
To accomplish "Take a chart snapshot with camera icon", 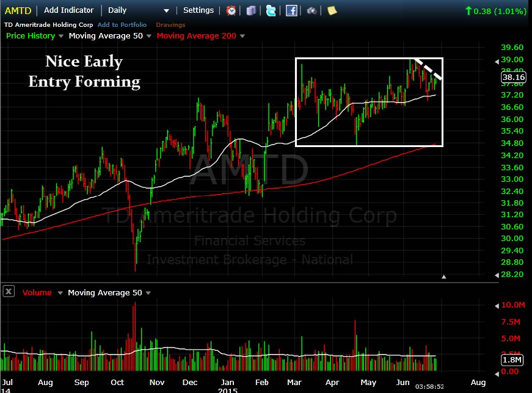I will click(312, 11).
